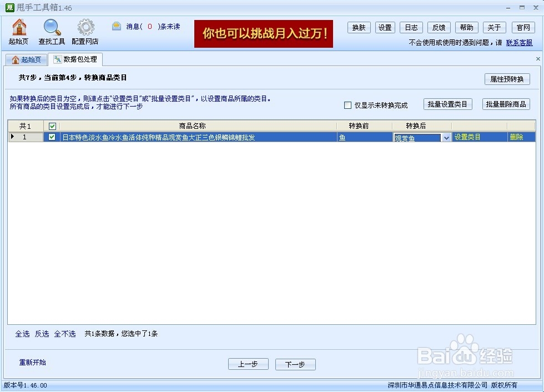Open 属性预转换 attribute pre-conversion

tap(506, 79)
